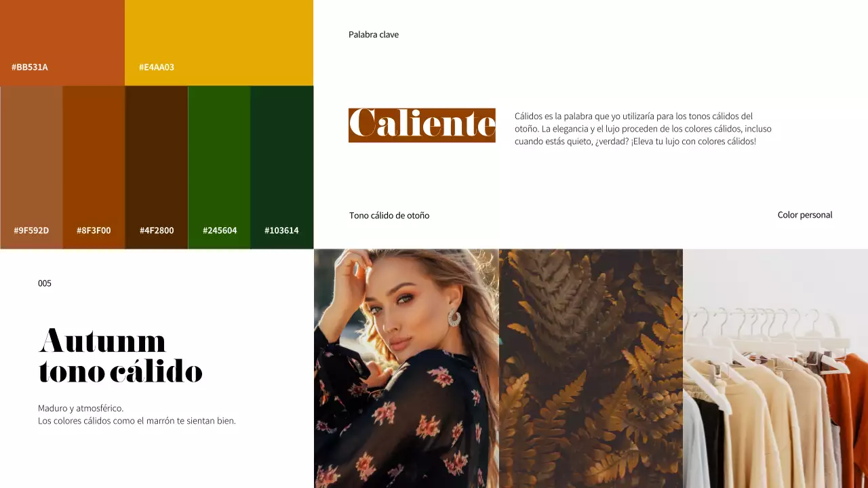Click the blonde woman portrait photo
The height and width of the screenshot is (488, 868).
(406, 369)
